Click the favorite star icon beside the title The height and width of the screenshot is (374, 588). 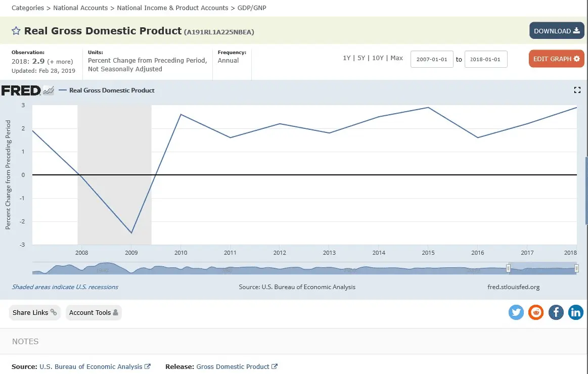[16, 31]
